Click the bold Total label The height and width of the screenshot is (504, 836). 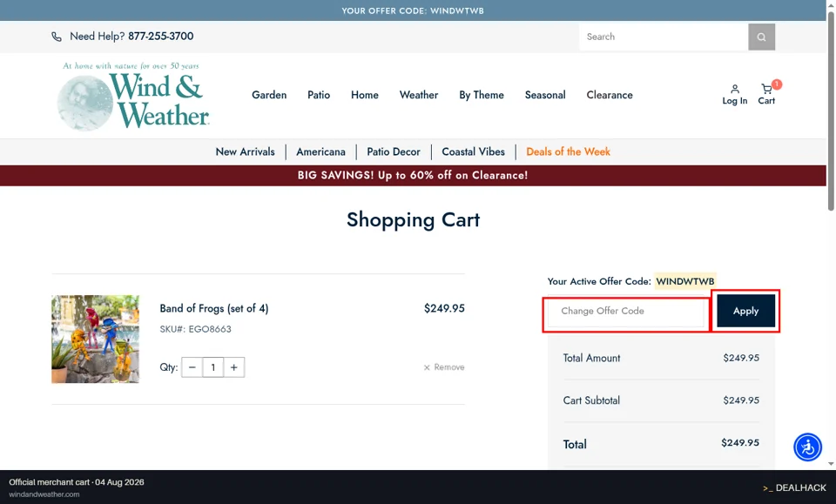coord(575,444)
